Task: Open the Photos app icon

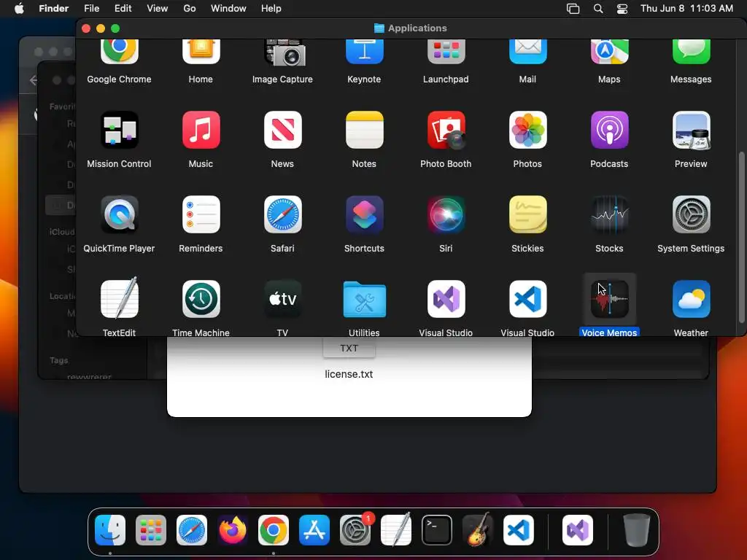Action: click(x=527, y=130)
